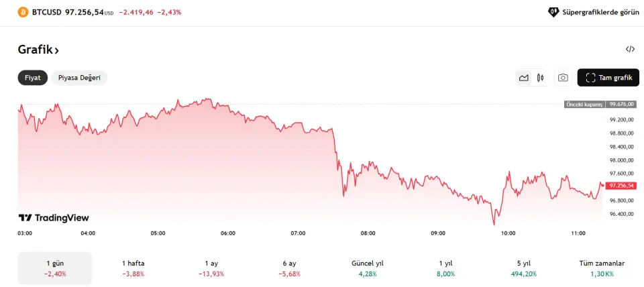Select the Güncel yıl range

click(x=368, y=268)
